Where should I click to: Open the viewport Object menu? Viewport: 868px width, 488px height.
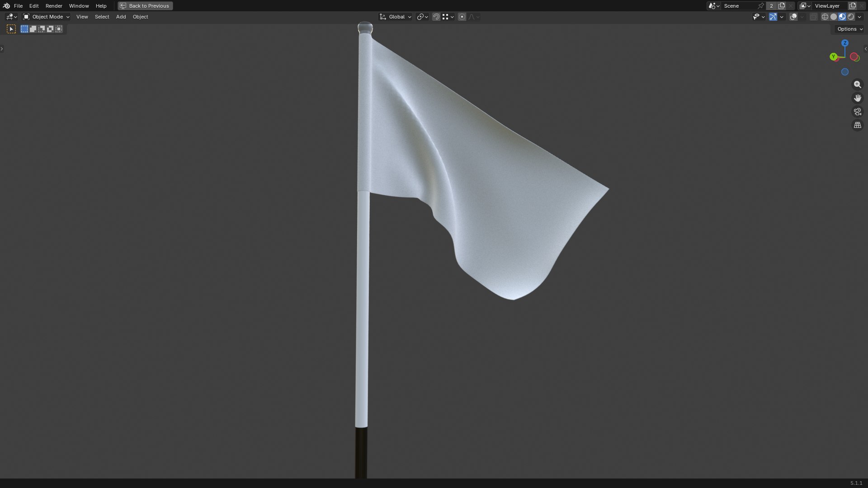coord(140,17)
